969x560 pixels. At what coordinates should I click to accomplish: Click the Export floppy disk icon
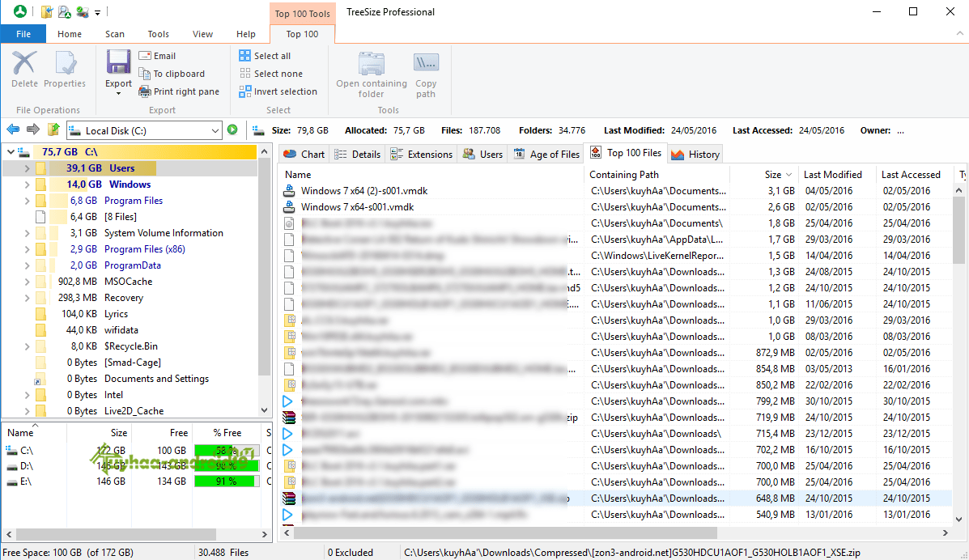[118, 63]
